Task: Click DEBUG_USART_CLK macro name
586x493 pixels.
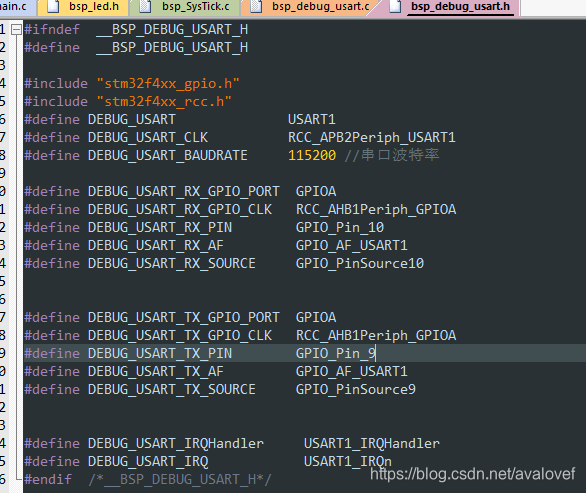Action: click(148, 138)
